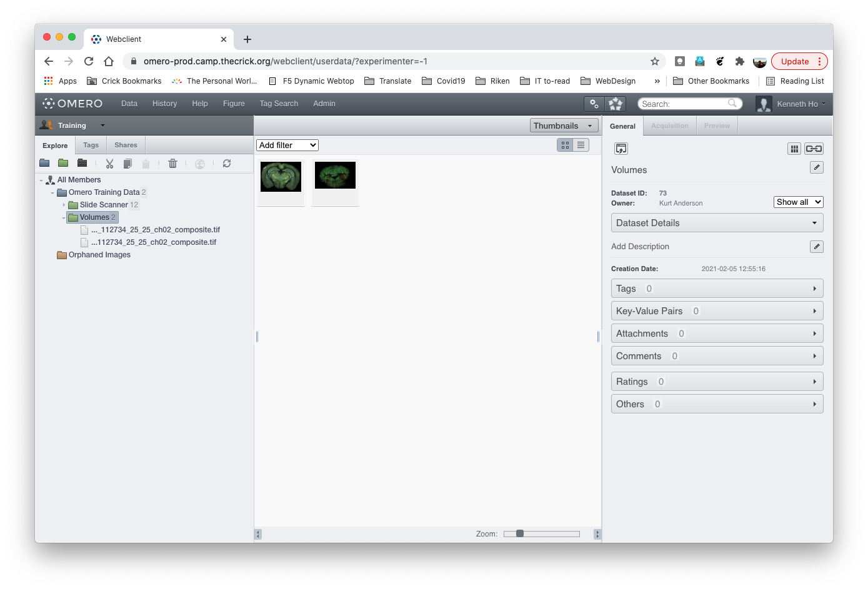This screenshot has height=589, width=868.
Task: Create a new dataset with the green folder icon
Action: tap(63, 163)
